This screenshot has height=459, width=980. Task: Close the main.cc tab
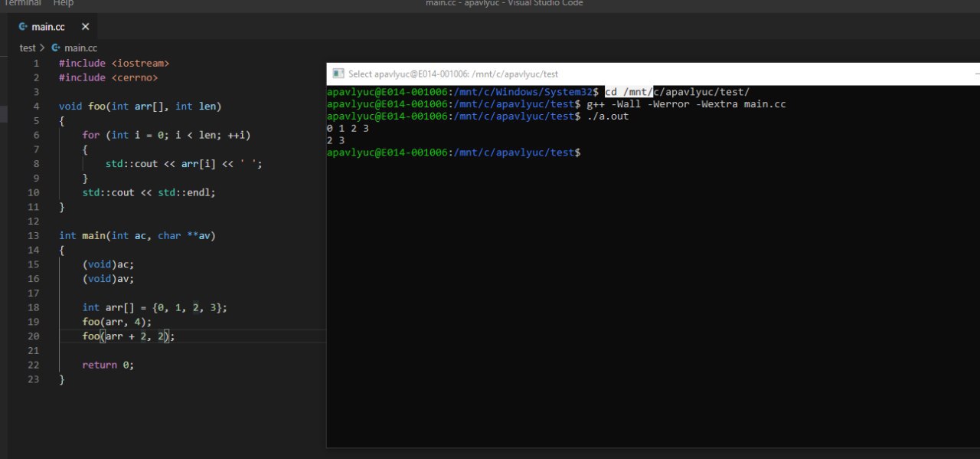(85, 27)
